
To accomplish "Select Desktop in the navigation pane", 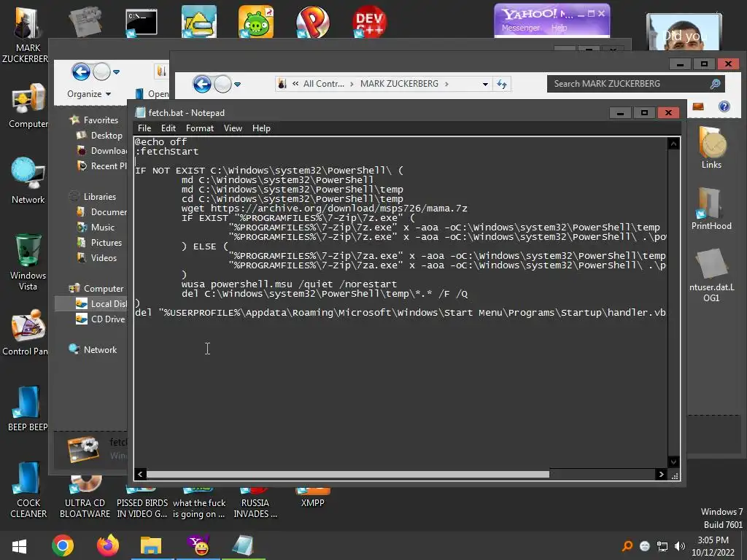I will click(107, 136).
